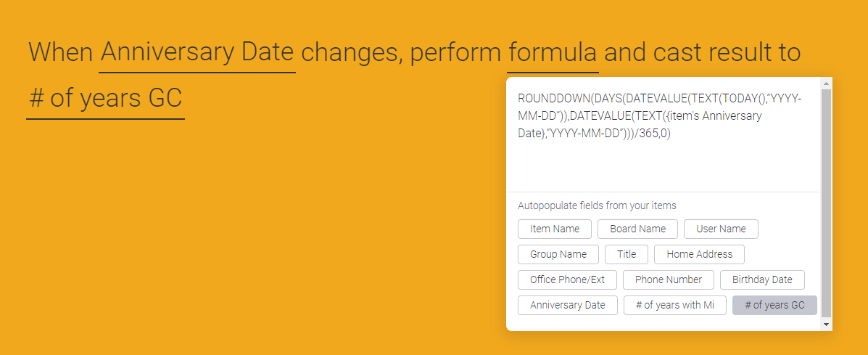Insert the Title field chip

627,254
